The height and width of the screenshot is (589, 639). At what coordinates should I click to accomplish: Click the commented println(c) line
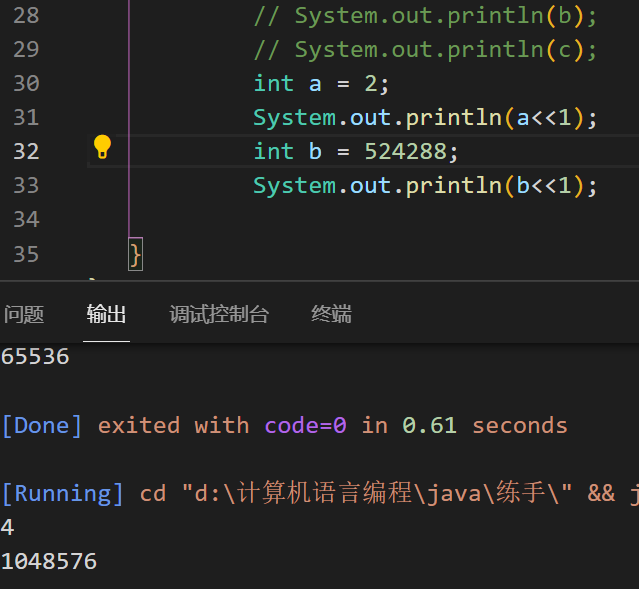tap(424, 50)
